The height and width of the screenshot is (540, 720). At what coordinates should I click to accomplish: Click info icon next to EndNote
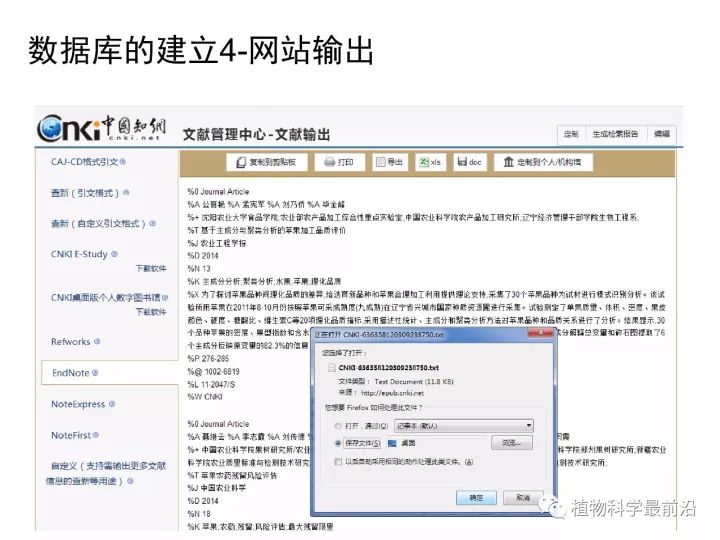(x=95, y=373)
